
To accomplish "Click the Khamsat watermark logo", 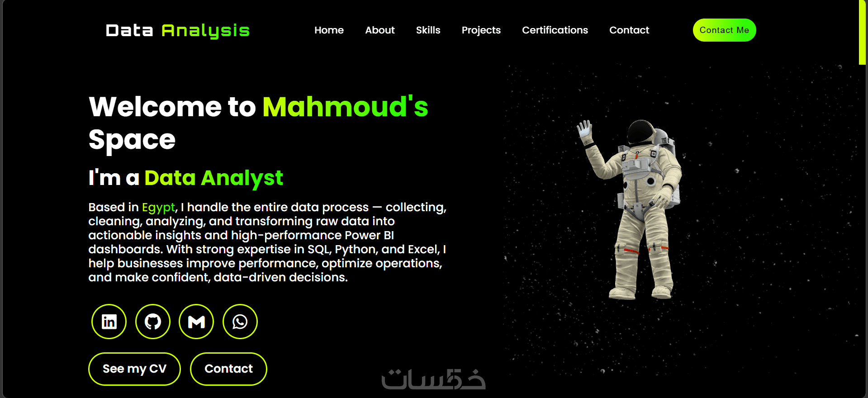I will 433,379.
